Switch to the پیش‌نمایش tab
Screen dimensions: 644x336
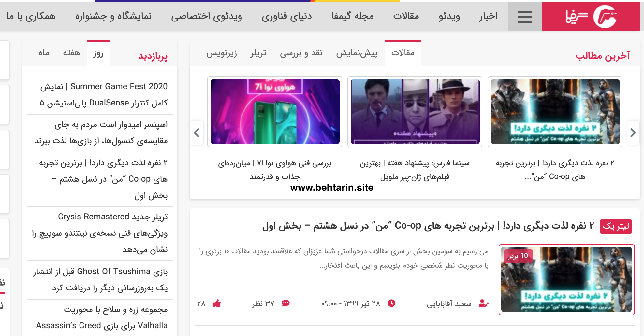357,53
